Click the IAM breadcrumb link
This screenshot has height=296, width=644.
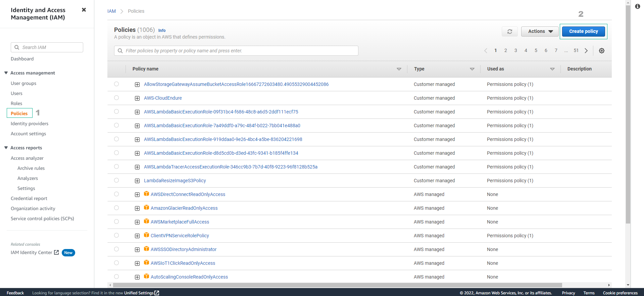coord(111,11)
